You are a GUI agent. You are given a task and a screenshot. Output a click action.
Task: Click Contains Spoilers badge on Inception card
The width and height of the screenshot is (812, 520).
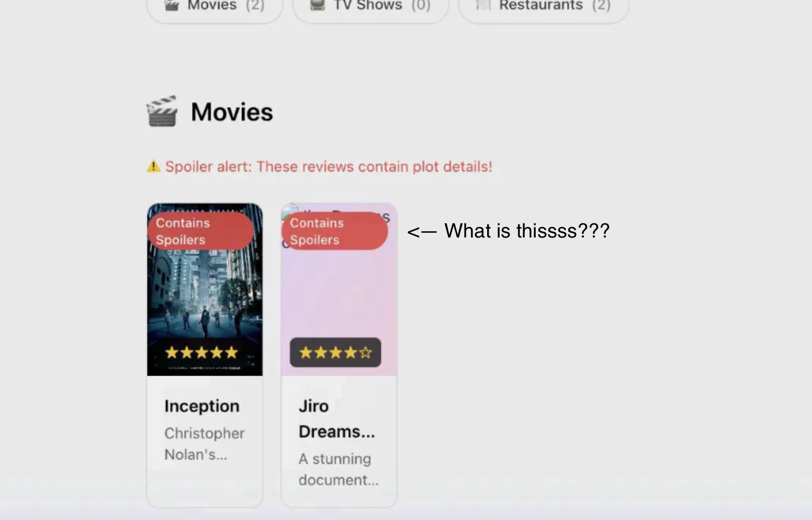(200, 231)
